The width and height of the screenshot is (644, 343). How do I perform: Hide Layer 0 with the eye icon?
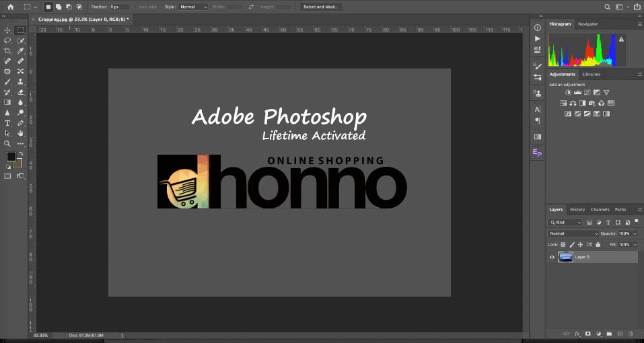[552, 257]
